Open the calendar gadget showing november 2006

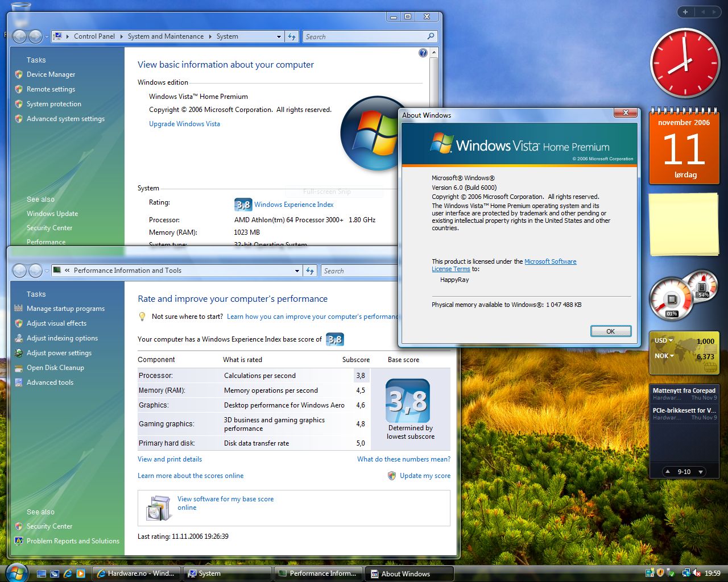tap(684, 145)
